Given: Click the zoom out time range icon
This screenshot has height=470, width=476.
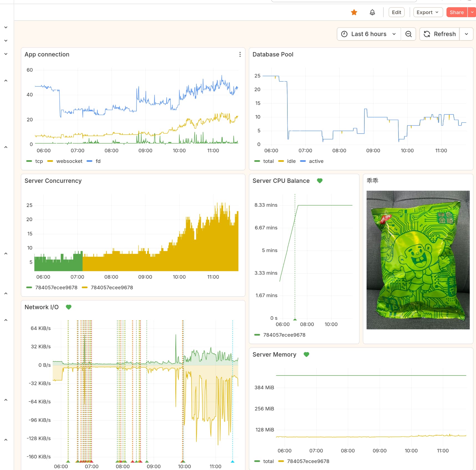Looking at the screenshot, I should coord(408,34).
